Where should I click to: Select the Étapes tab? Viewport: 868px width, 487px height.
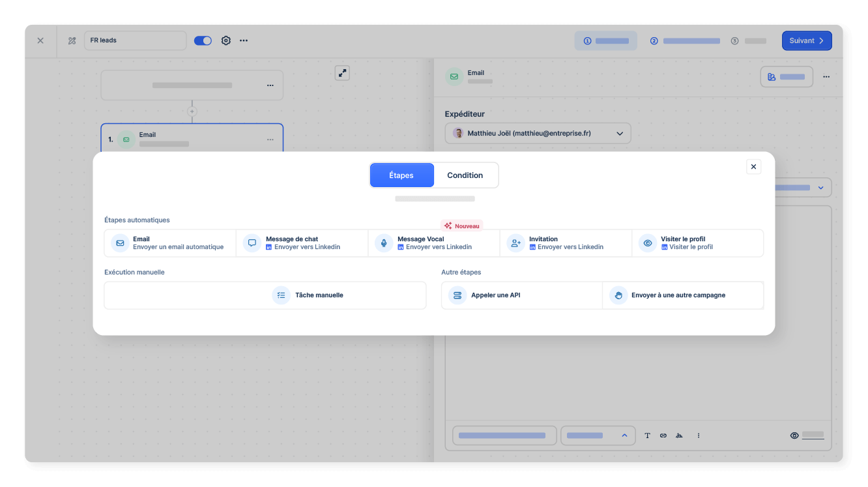[401, 175]
